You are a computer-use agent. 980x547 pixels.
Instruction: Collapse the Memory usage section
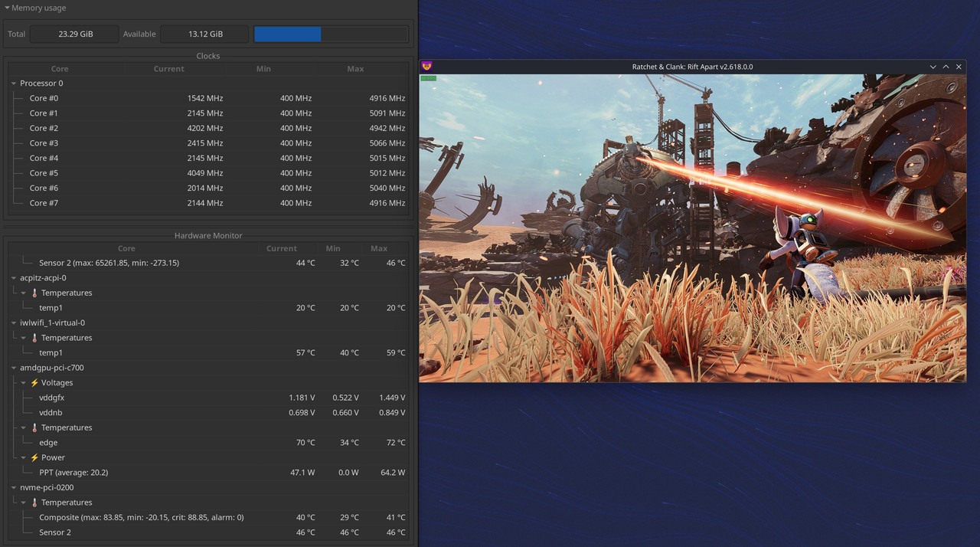(8, 8)
